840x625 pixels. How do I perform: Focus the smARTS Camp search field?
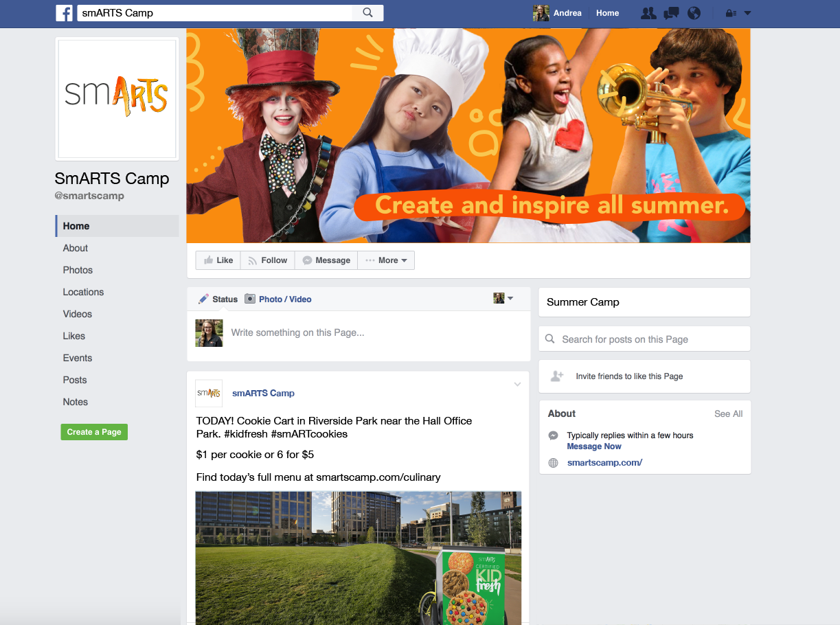pos(215,13)
